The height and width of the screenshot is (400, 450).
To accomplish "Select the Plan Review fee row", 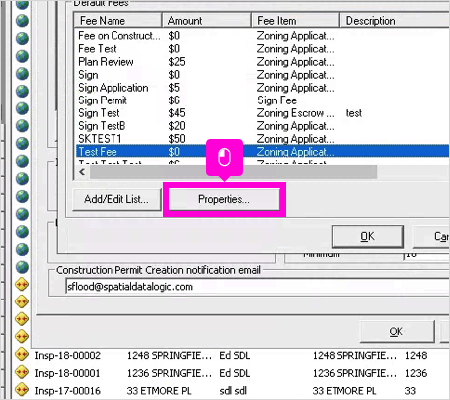I will 262,62.
